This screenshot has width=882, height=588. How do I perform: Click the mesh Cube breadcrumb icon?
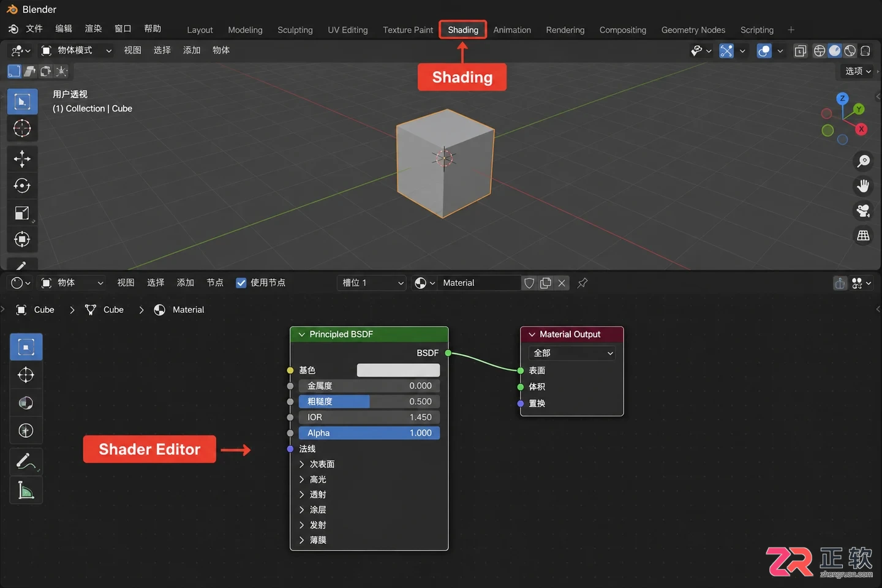coord(91,310)
